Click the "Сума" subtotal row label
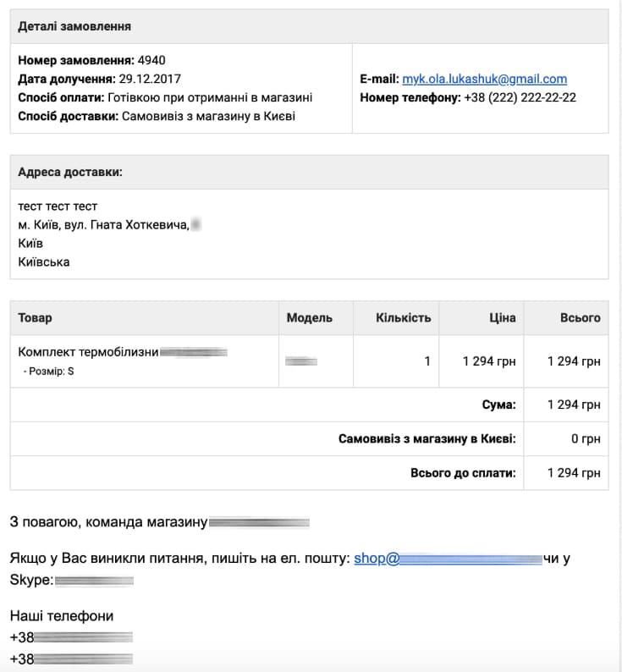This screenshot has width=622, height=672. (498, 405)
